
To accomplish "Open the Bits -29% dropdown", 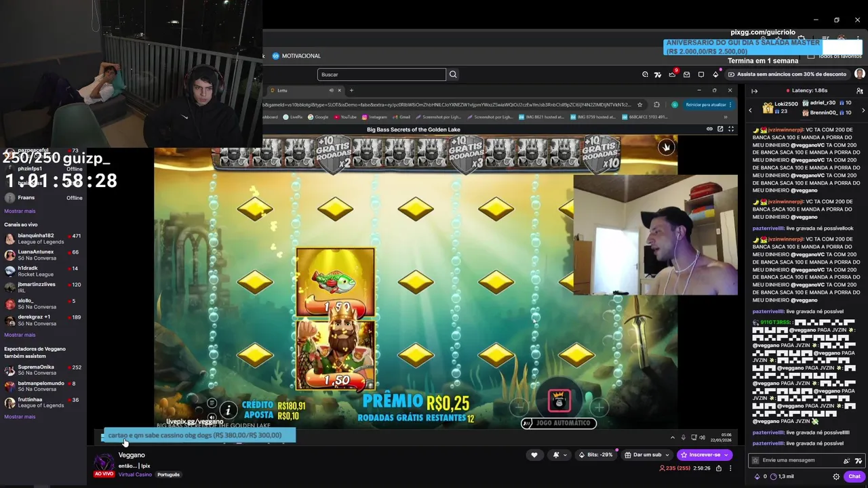I will click(x=596, y=455).
